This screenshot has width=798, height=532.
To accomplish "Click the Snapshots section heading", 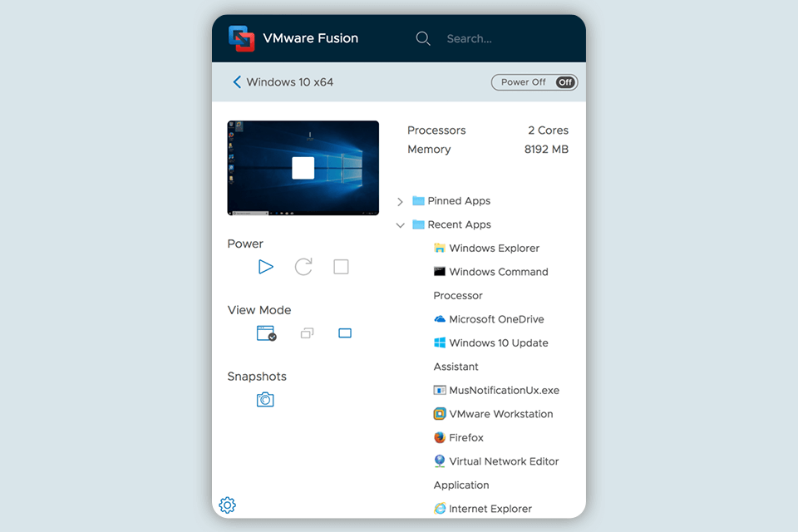I will (257, 377).
